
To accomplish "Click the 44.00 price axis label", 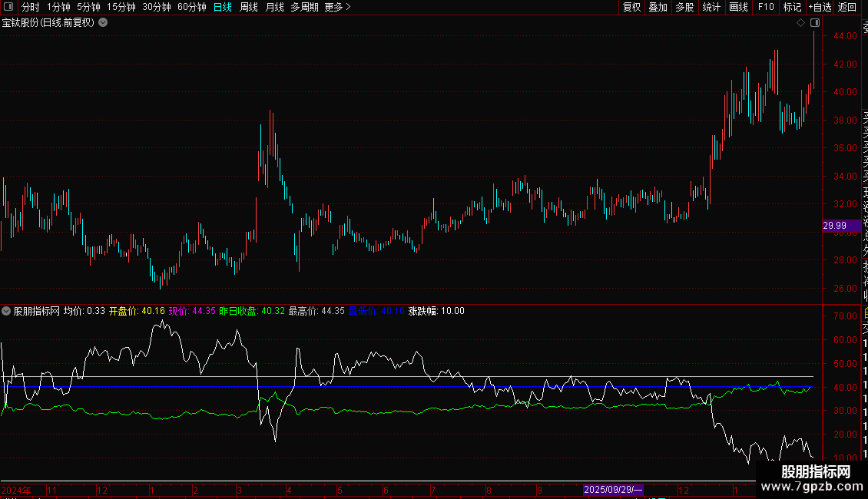I will tap(845, 36).
